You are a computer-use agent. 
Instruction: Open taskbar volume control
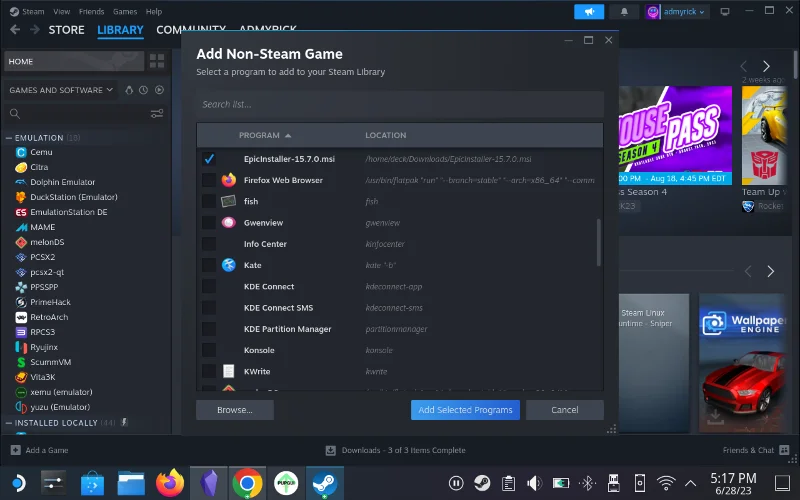pos(534,483)
